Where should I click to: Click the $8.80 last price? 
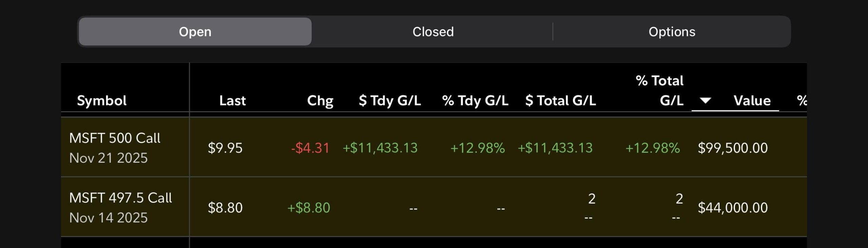point(225,208)
